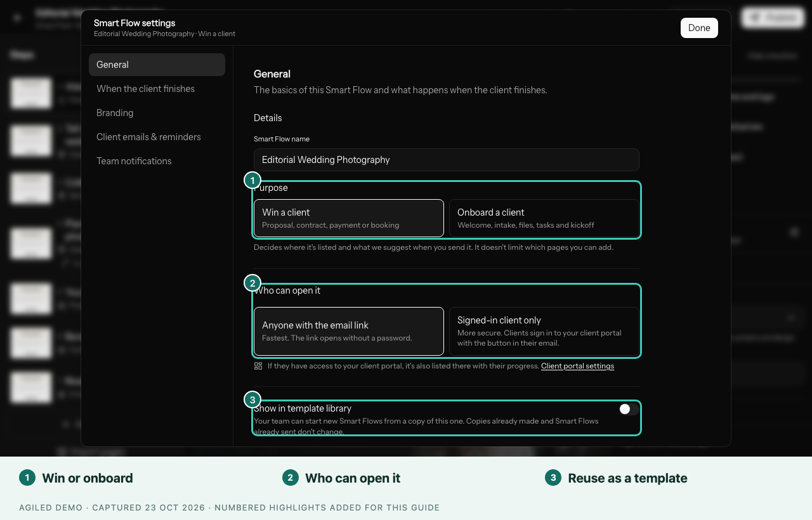
Task: Click the grid icon beside client portal note
Action: click(258, 366)
